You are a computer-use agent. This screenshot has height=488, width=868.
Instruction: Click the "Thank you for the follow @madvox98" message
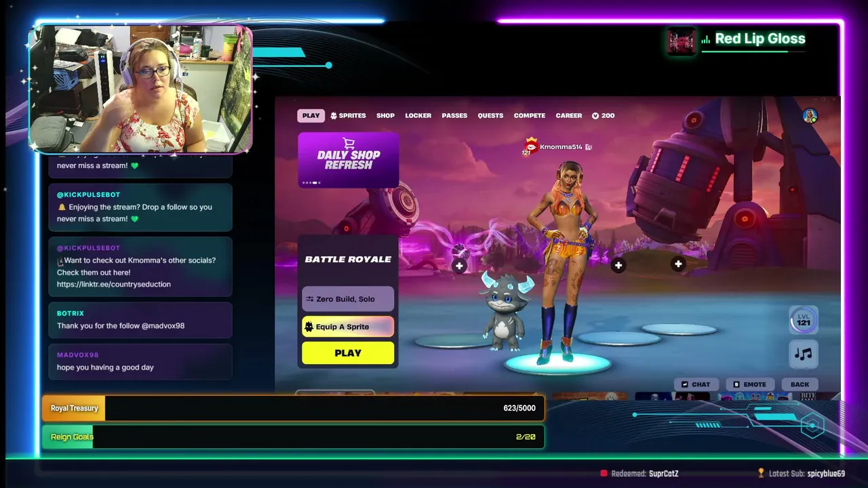tap(121, 326)
